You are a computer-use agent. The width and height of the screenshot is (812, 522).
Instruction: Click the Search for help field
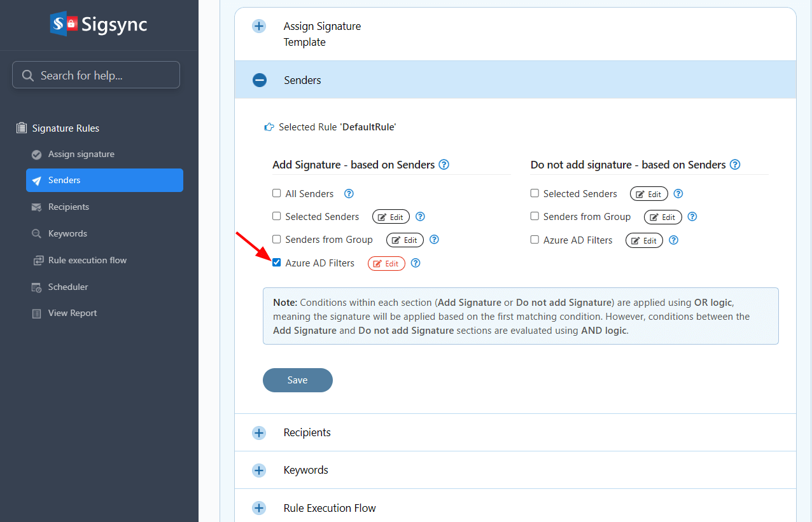[x=96, y=75]
